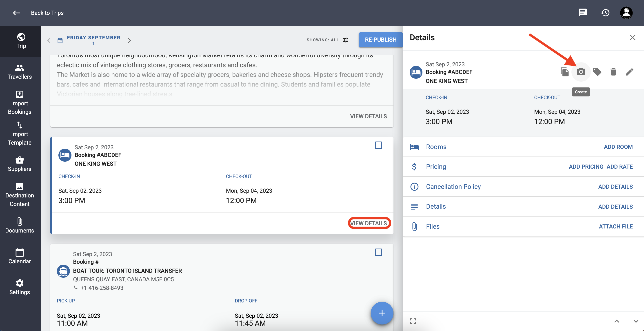Viewport: 644px width, 331px height.
Task: Tick the ONE KING WEST booking checkbox
Action: (x=378, y=145)
